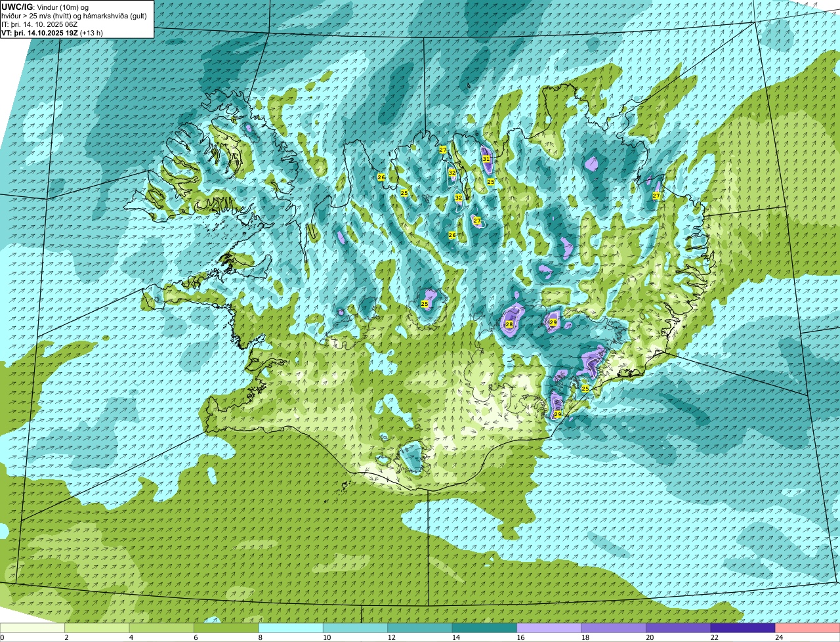Click the legend scale number 6
Screen dimensions: 840x642
click(x=195, y=637)
